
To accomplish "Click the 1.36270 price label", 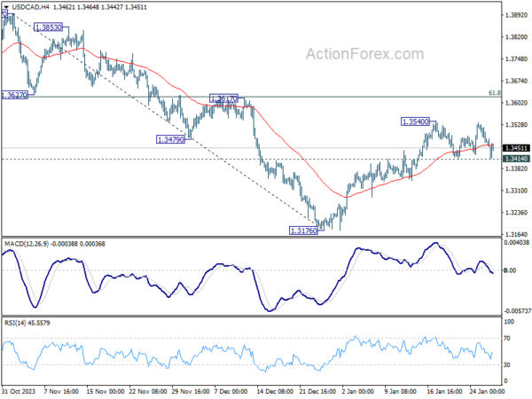I will point(14,95).
